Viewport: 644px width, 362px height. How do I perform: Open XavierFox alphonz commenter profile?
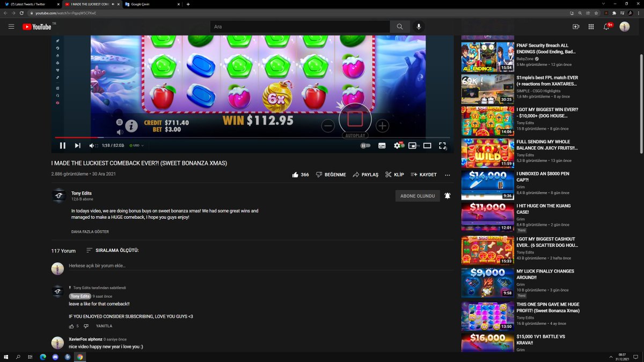point(85,339)
